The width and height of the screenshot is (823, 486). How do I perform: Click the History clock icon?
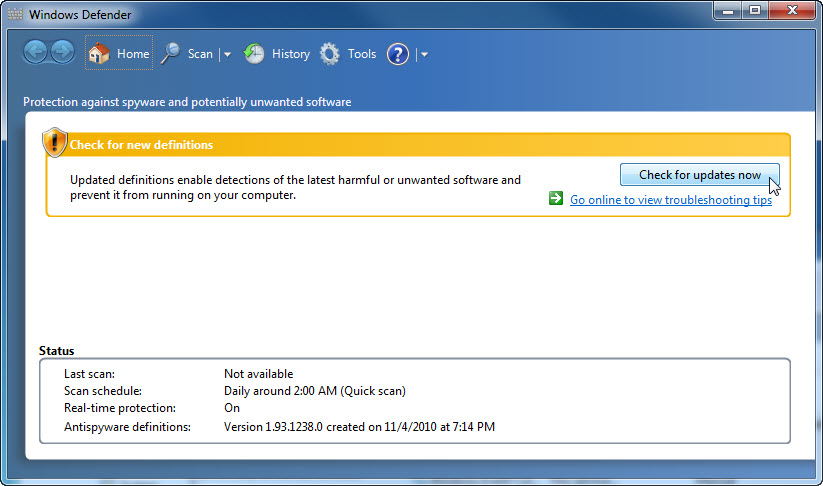[x=254, y=54]
